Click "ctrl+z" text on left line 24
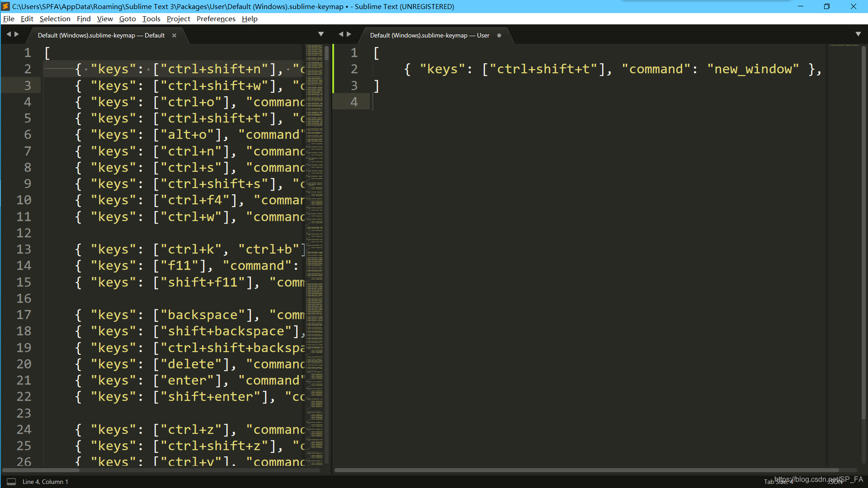The height and width of the screenshot is (488, 868). click(191, 430)
